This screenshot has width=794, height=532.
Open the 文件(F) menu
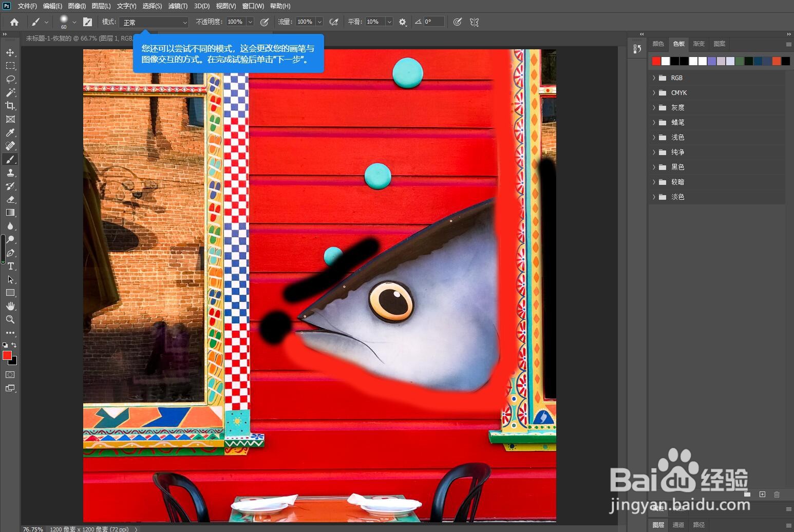click(x=27, y=6)
